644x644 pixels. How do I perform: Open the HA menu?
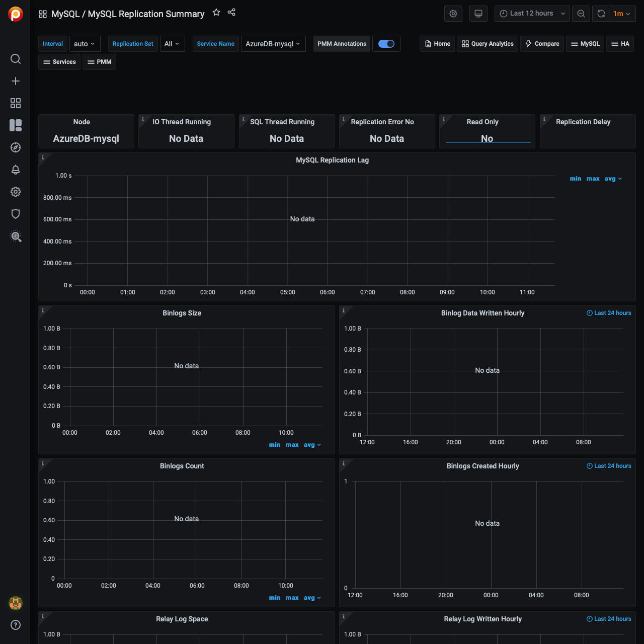620,44
